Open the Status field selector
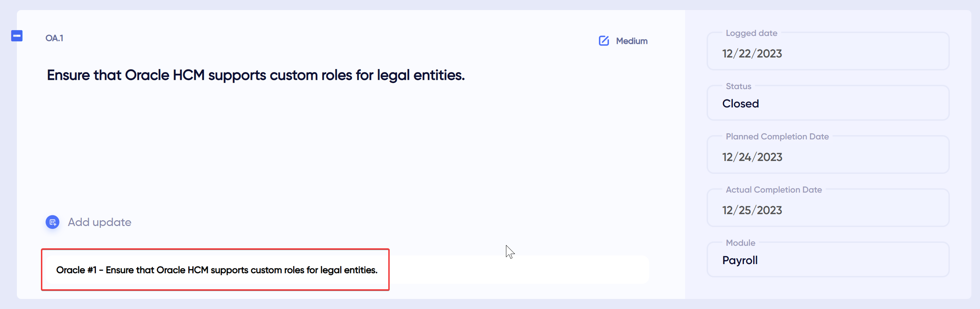Screen dimensions: 980x309 click(828, 103)
